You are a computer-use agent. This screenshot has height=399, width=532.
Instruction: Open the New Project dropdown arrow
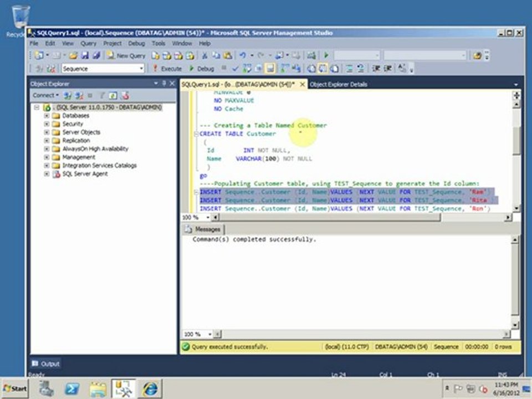(47, 55)
